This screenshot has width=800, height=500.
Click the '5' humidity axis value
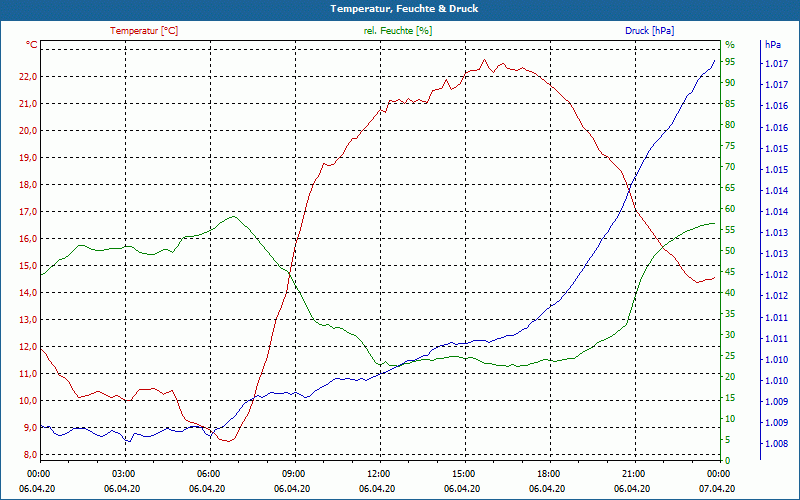point(728,440)
